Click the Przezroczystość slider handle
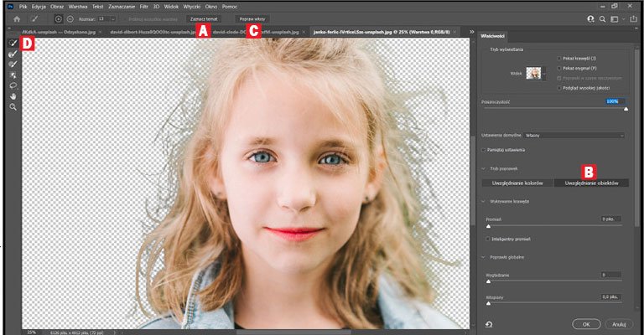Screen dimensions: 644x335 coord(626,109)
